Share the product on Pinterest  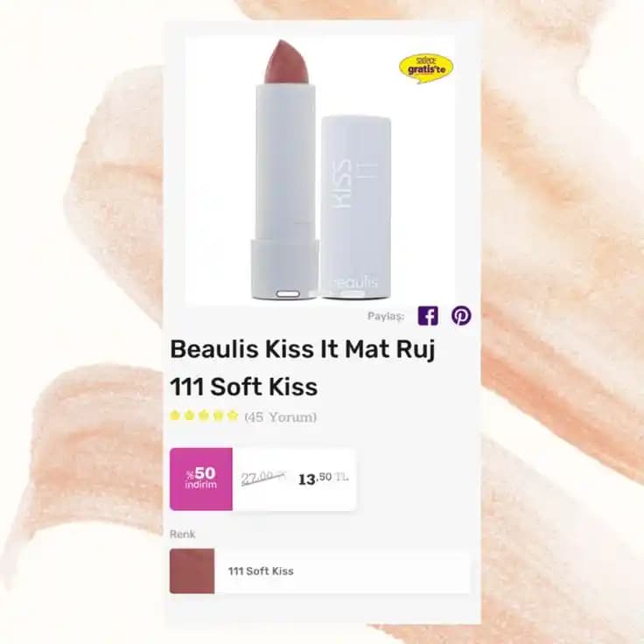tap(461, 315)
